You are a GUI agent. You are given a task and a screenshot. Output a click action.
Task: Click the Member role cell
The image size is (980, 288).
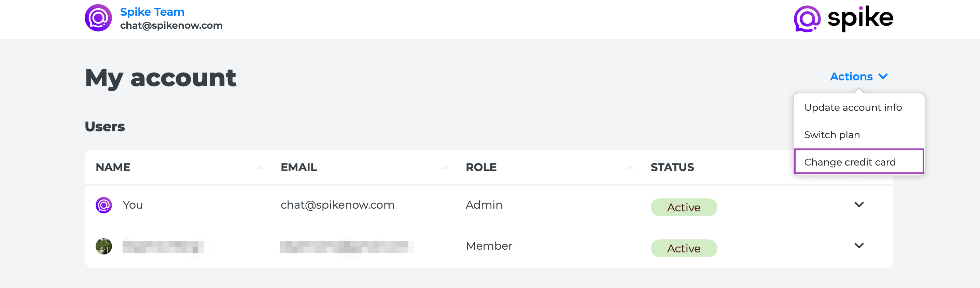489,246
